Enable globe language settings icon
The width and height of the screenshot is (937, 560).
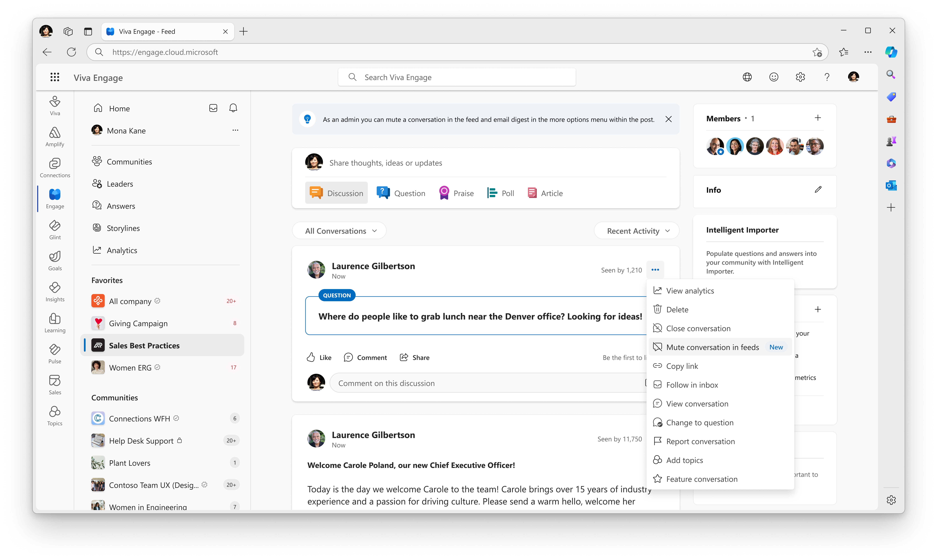(747, 77)
